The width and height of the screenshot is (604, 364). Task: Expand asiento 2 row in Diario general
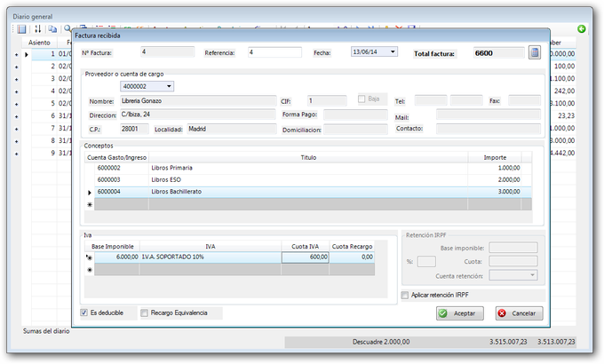pos(16,67)
